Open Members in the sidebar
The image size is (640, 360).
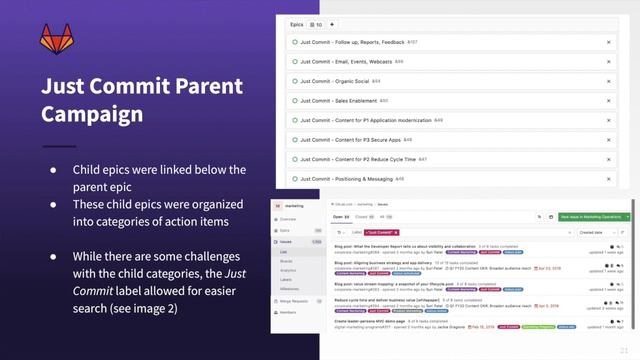point(288,313)
